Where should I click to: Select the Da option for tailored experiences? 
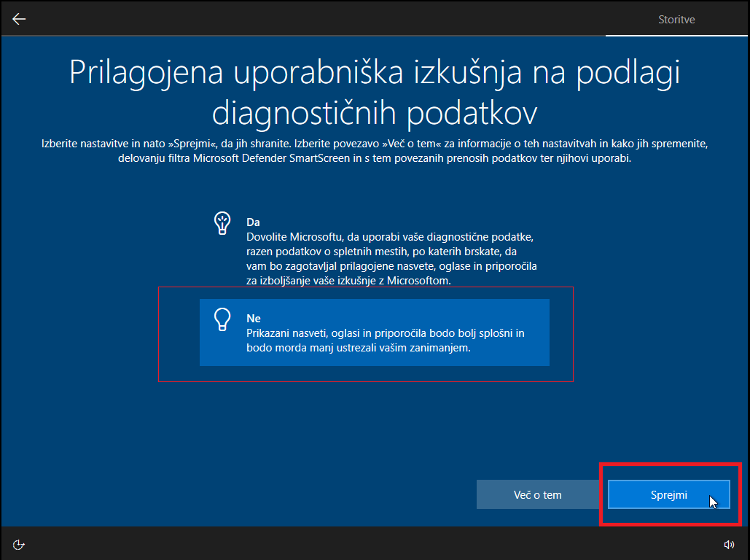click(x=375, y=251)
